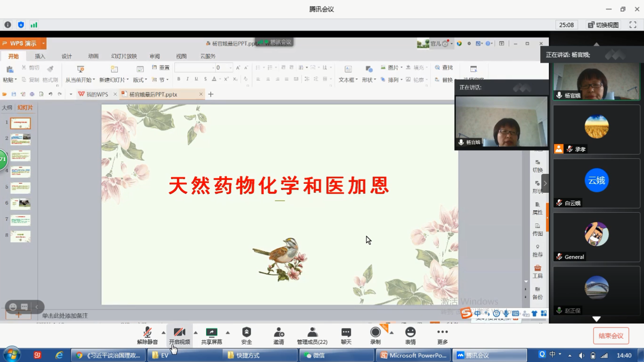The width and height of the screenshot is (644, 362).
Task: Expand audio options arrow next to 解除静音
Action: pos(164,332)
